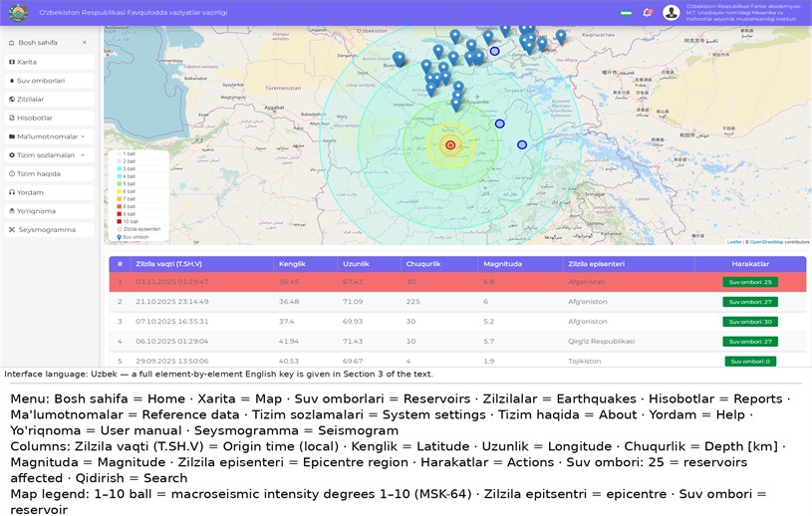812x516 pixels.
Task: Click the Suv ombori: 0 button
Action: click(750, 362)
